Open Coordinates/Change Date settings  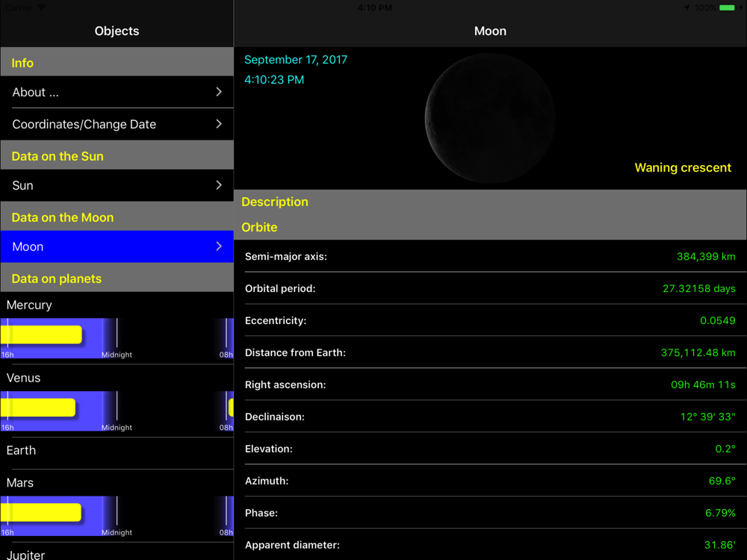pyautogui.click(x=117, y=124)
